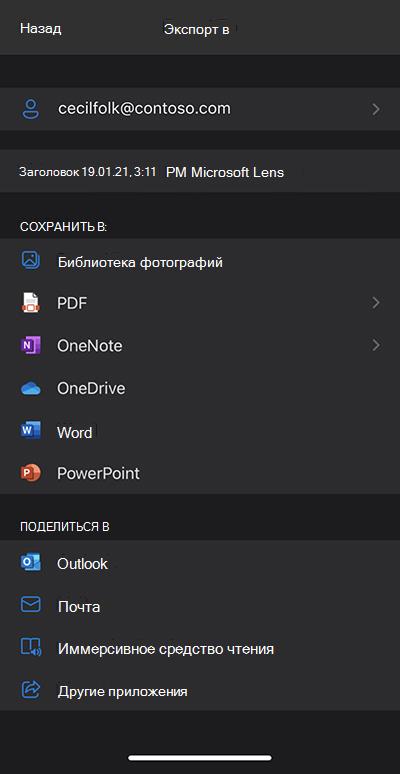400x774 pixels.
Task: Click the PDF file icon
Action: (x=31, y=303)
